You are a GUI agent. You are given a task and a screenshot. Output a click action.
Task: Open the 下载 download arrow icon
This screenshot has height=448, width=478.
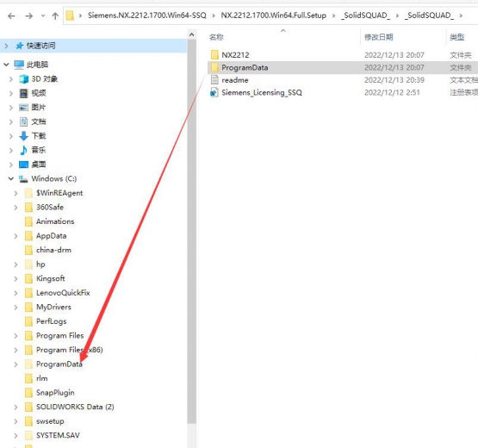click(x=23, y=136)
